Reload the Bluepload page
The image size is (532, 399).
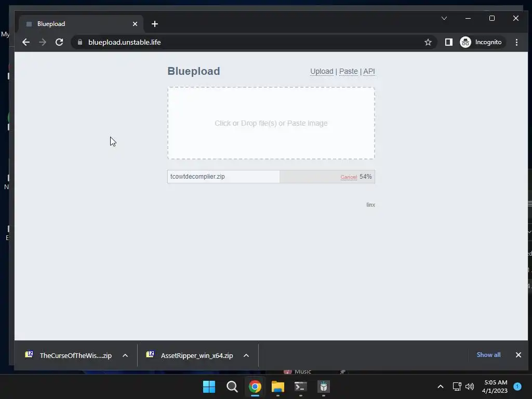point(59,42)
